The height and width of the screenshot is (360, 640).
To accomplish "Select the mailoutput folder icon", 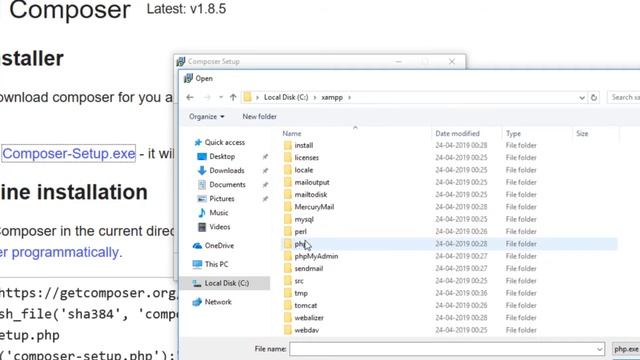I will pos(288,182).
